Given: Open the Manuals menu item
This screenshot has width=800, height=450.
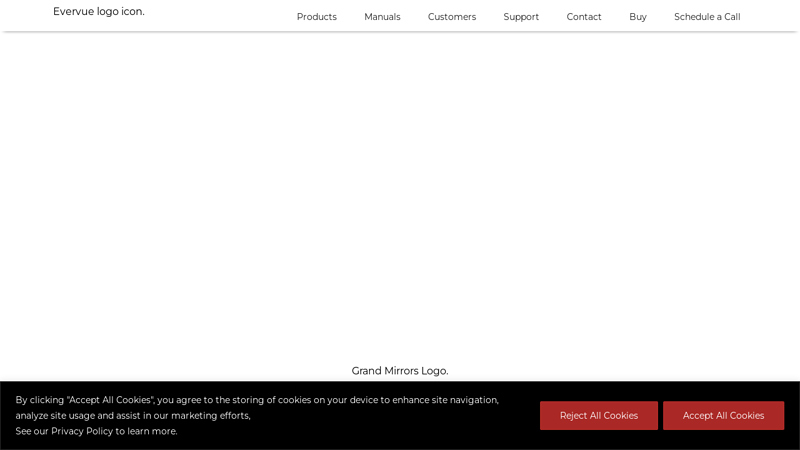Looking at the screenshot, I should pos(382,17).
